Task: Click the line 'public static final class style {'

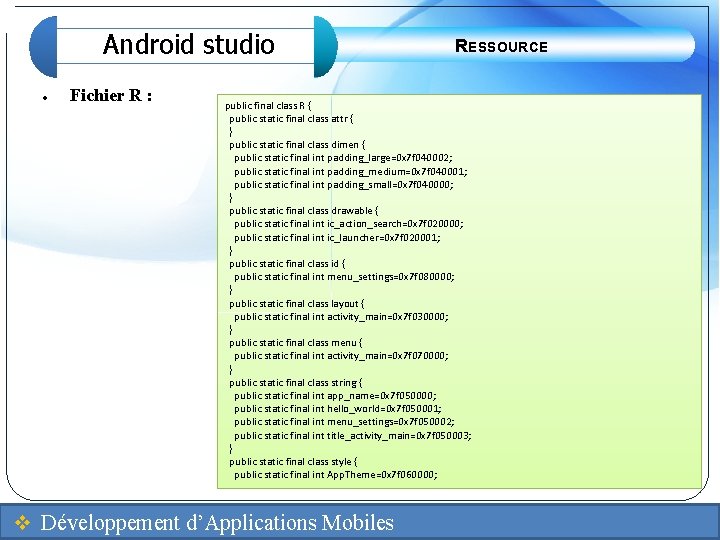Action: (293, 461)
